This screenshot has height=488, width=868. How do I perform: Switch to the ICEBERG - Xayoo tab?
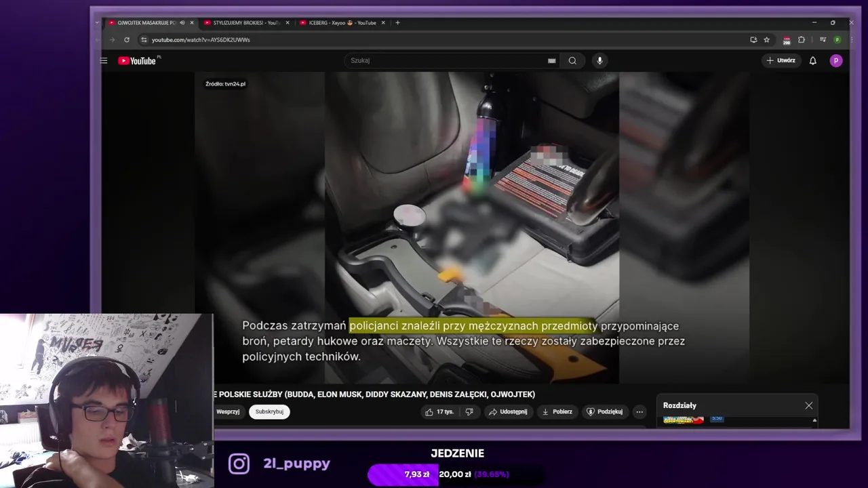pyautogui.click(x=342, y=22)
